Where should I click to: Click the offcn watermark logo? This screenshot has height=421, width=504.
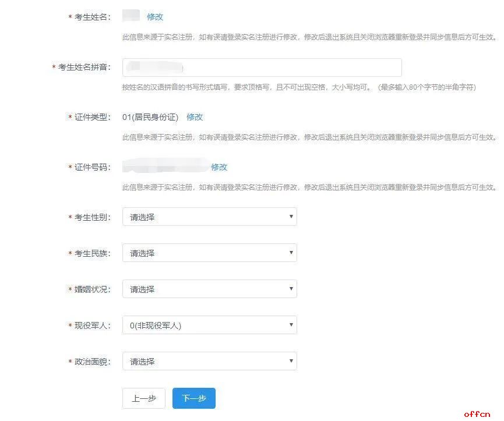coord(478,414)
